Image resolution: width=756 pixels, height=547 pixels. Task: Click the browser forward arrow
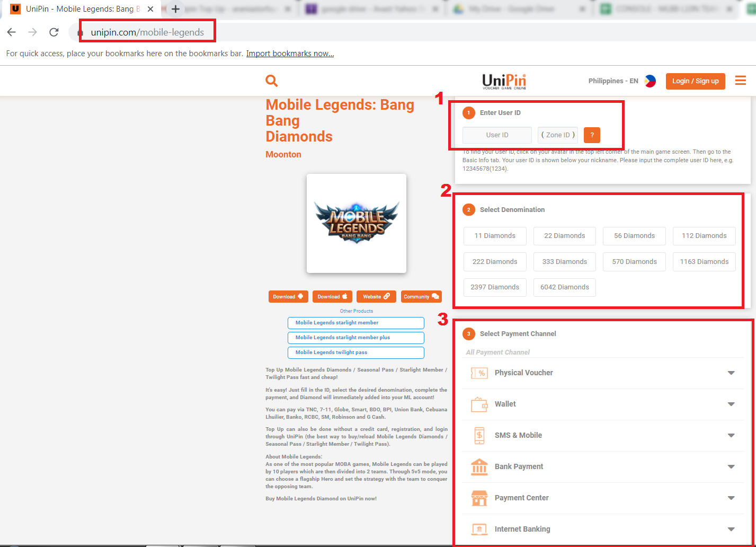pos(33,32)
